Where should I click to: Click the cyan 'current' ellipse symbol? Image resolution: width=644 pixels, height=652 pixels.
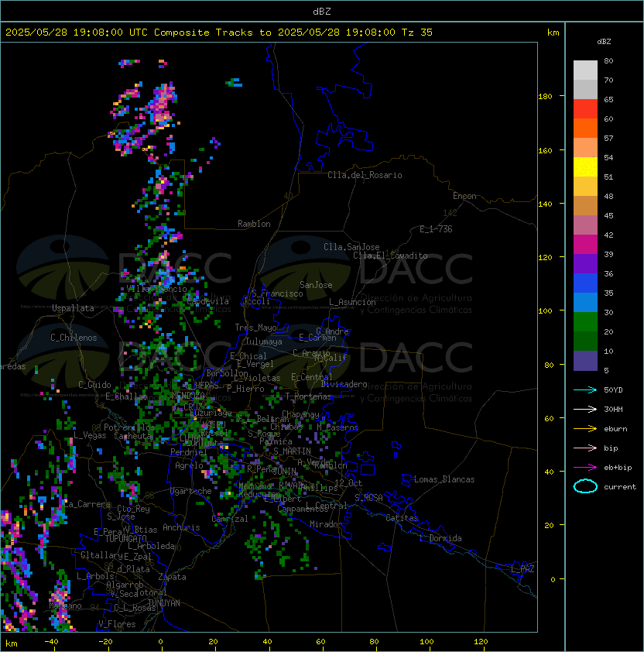[x=585, y=486]
